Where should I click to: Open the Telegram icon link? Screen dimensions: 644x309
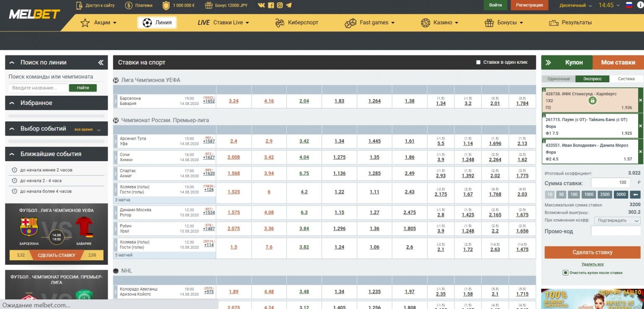tap(288, 5)
